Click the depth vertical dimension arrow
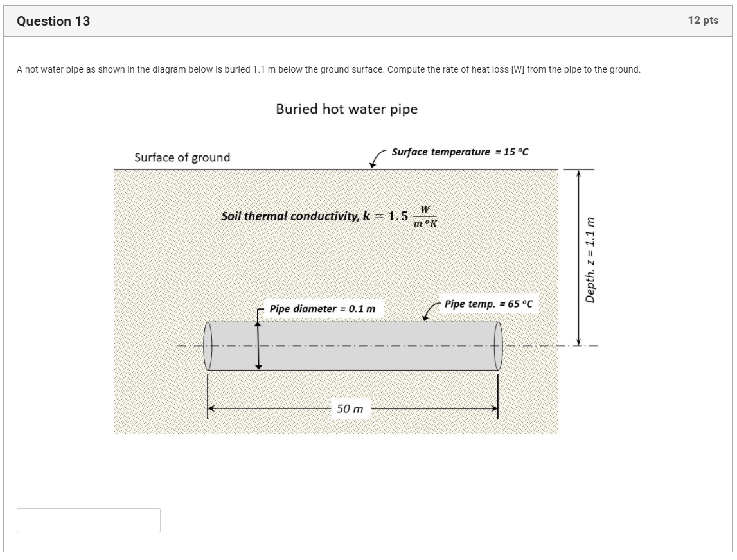737x560 pixels. coord(578,258)
